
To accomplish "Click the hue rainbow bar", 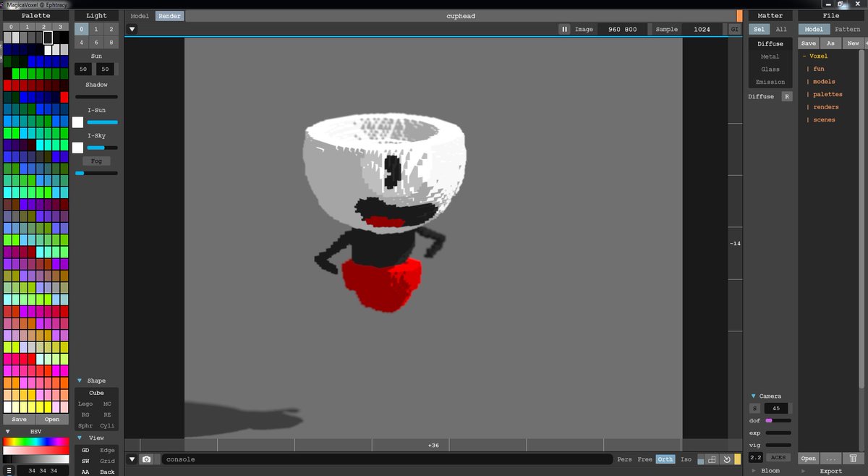I will 36,441.
